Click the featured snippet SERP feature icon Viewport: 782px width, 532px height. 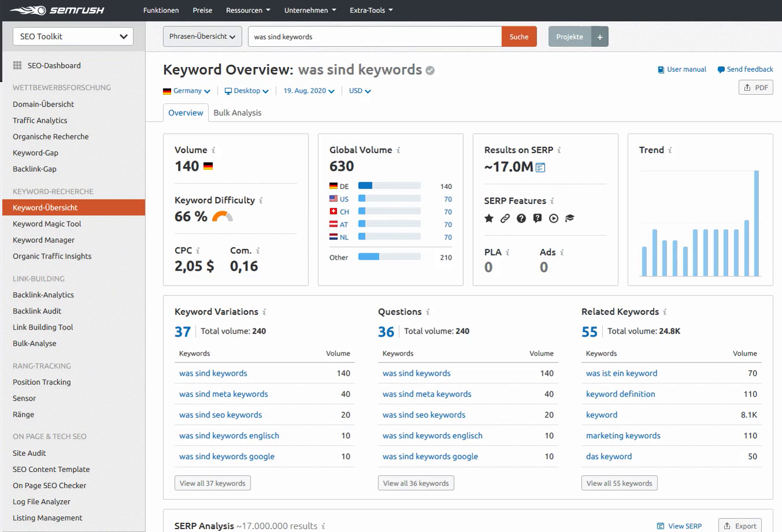537,218
